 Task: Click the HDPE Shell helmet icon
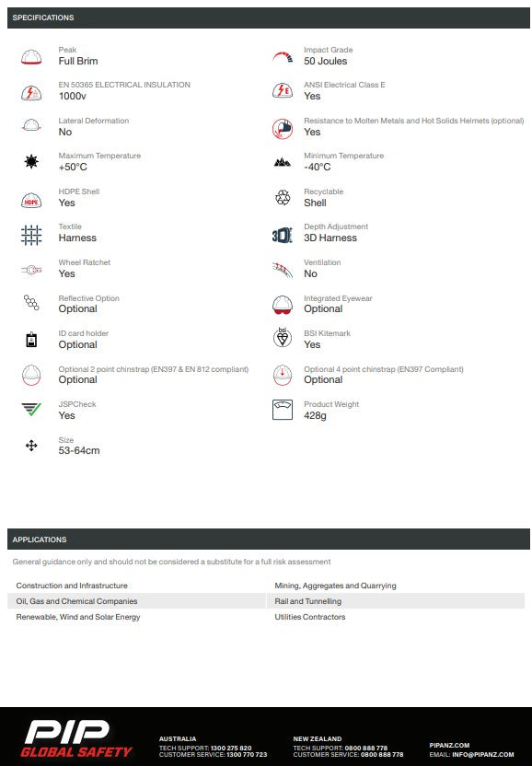(x=31, y=201)
